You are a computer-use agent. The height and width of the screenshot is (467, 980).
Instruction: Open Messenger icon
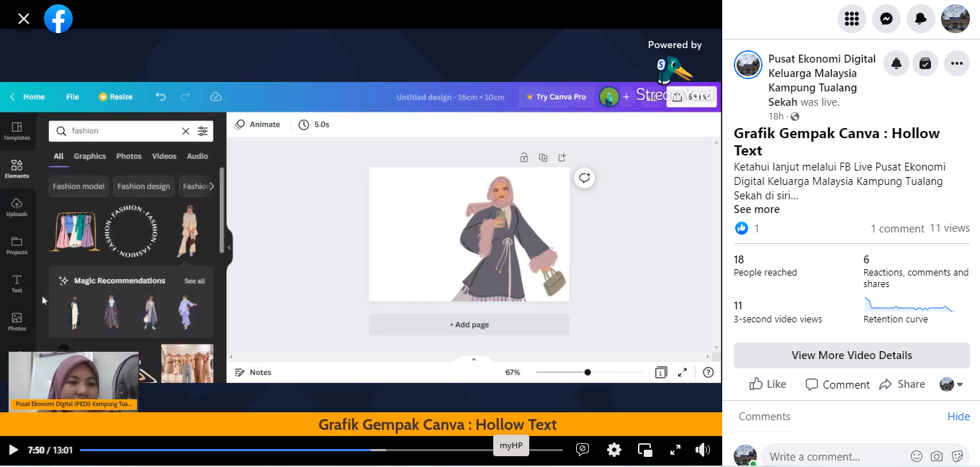[886, 19]
